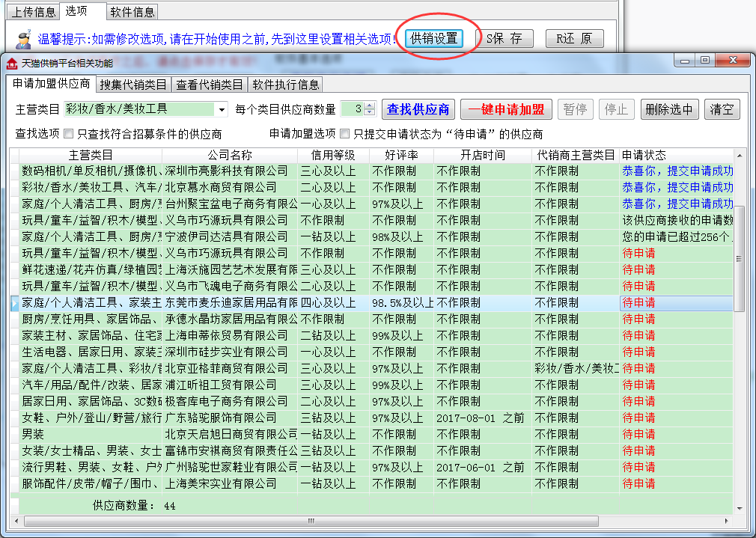Switch to the 搜集代销类目 tab

tap(133, 85)
